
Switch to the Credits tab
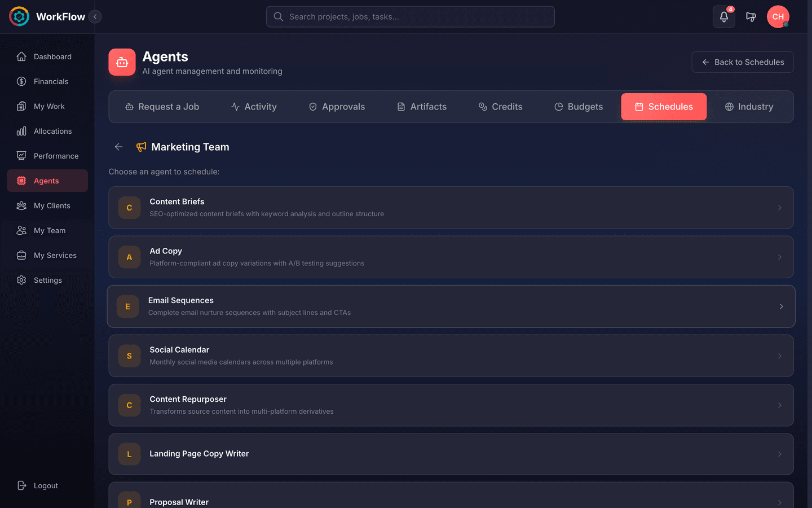click(x=500, y=107)
